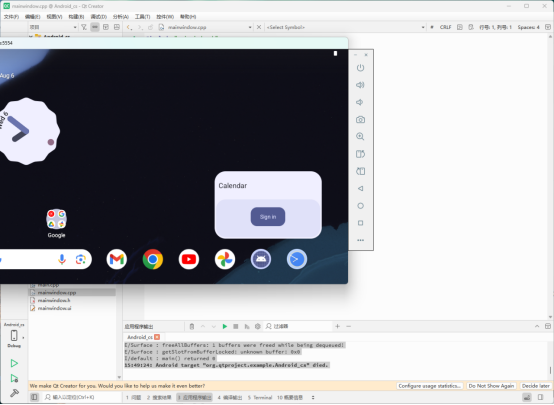Viewport: 554px width, 405px height.
Task: Click the green Run button in left sidebar
Action: tap(14, 363)
